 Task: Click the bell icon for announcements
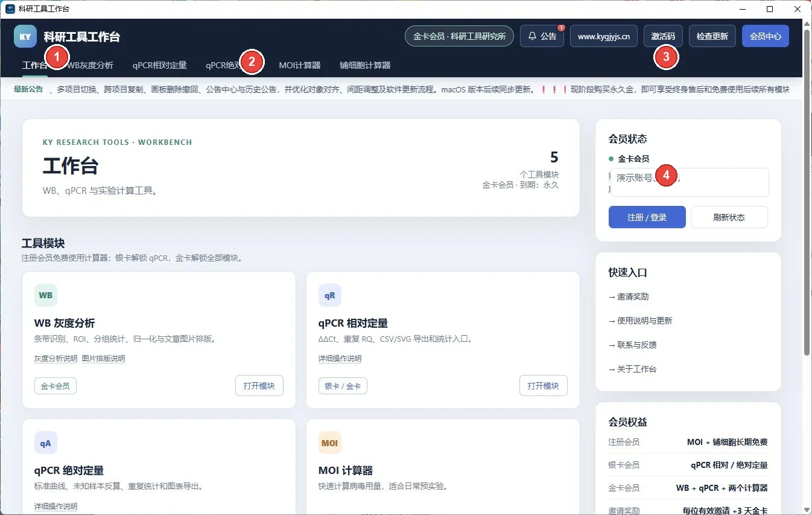pyautogui.click(x=532, y=36)
